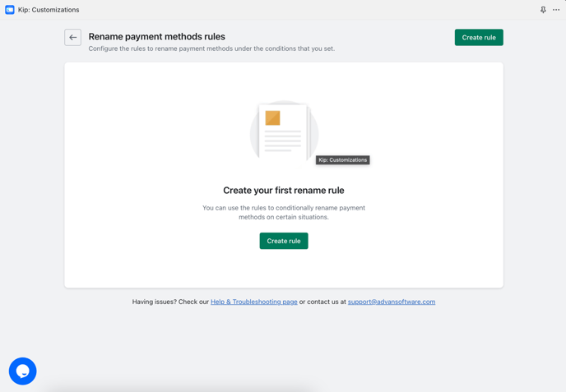Viewport: 566px width, 392px height.
Task: Click the document illustration in empty state
Action: pyautogui.click(x=284, y=133)
